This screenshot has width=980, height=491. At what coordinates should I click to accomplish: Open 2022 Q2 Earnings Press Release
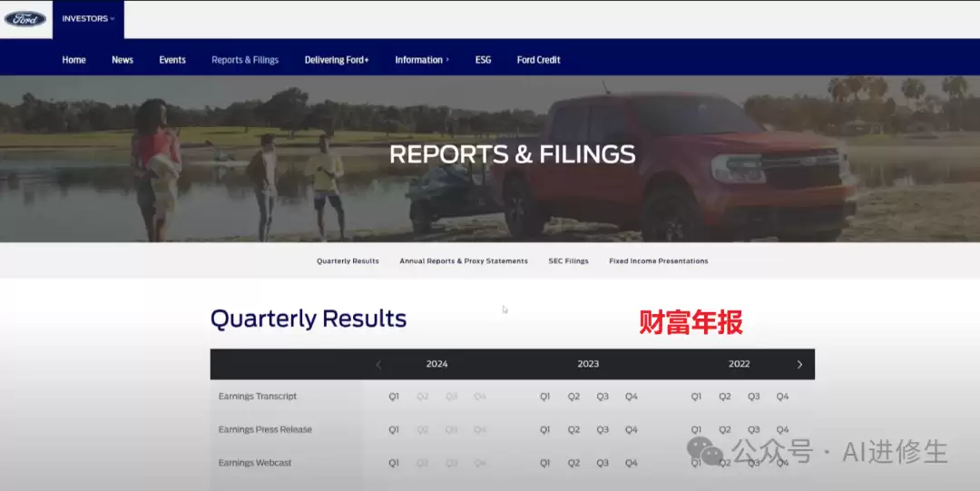point(725,429)
